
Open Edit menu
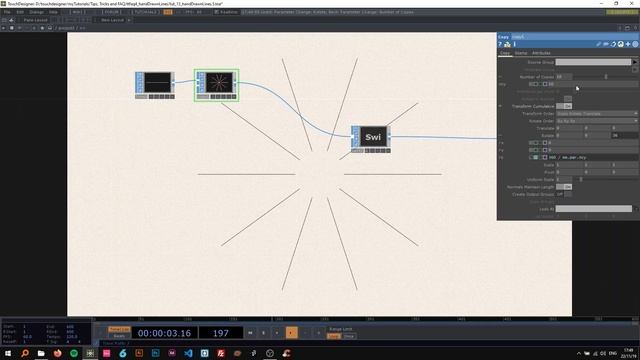20,12
